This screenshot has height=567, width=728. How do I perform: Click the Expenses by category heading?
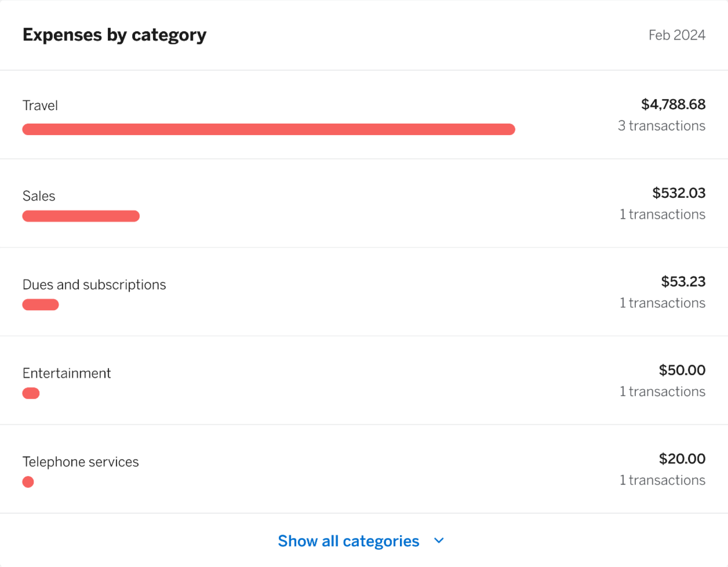click(114, 35)
